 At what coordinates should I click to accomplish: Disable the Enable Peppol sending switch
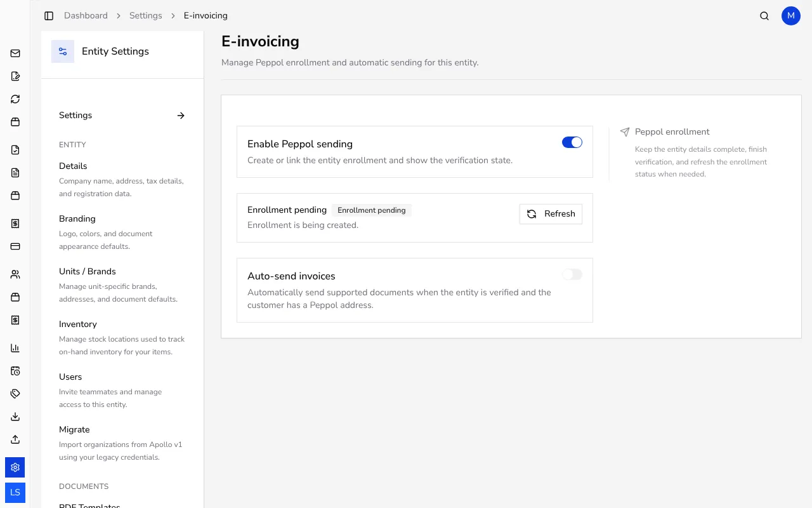tap(572, 143)
